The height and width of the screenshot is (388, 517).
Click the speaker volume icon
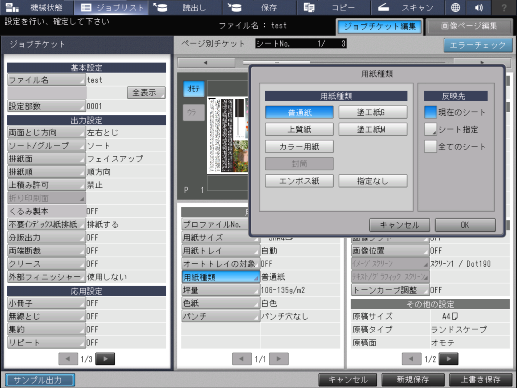point(479,7)
